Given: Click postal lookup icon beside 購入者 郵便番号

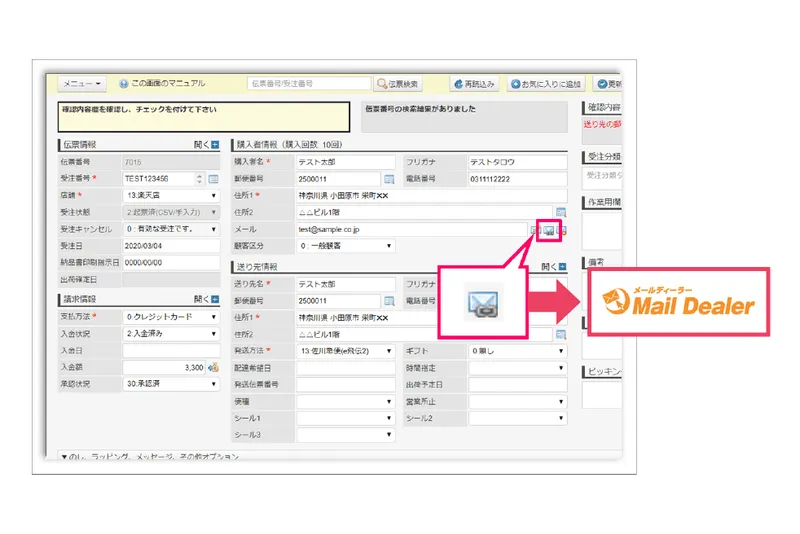Looking at the screenshot, I should click(389, 179).
